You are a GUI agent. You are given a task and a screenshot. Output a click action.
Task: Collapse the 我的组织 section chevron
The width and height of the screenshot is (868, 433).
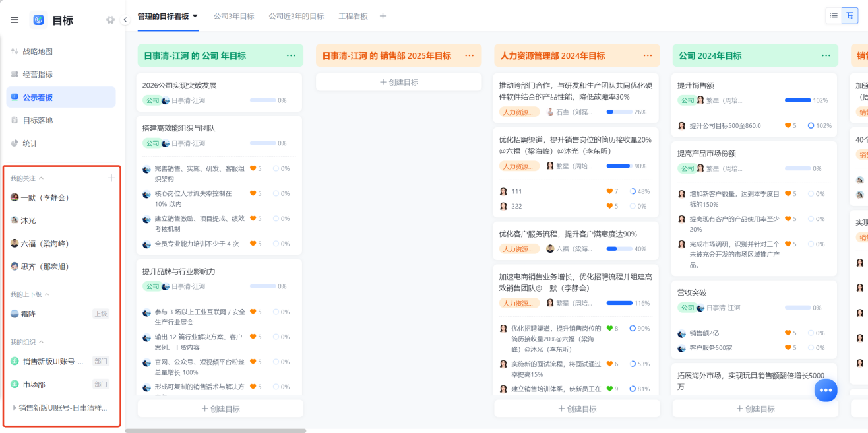41,342
